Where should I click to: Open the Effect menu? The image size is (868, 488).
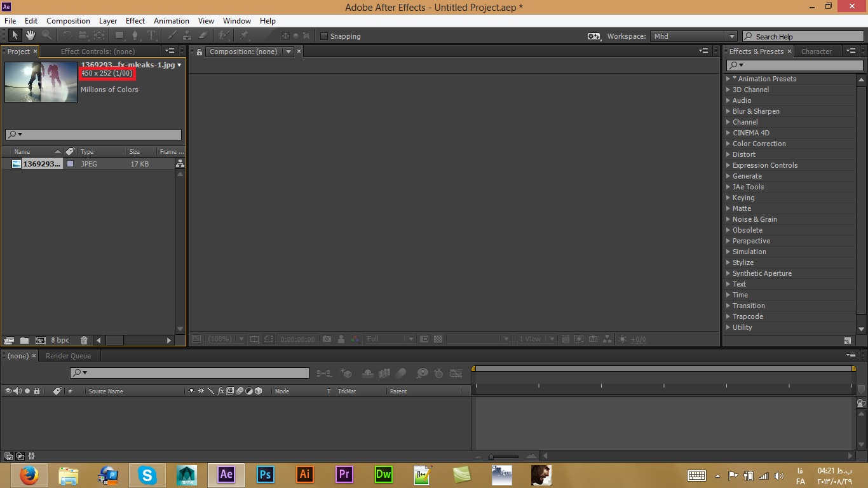point(135,21)
